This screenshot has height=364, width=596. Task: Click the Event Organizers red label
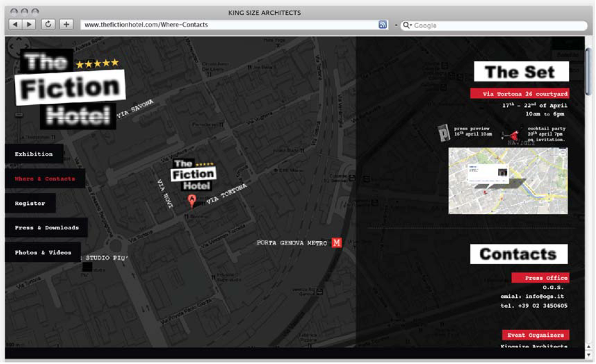pyautogui.click(x=535, y=335)
